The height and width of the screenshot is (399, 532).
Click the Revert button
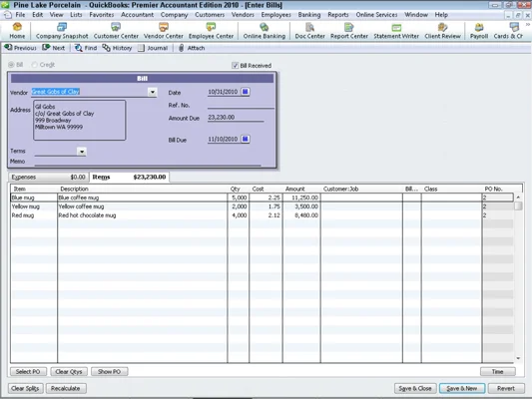[506, 388]
